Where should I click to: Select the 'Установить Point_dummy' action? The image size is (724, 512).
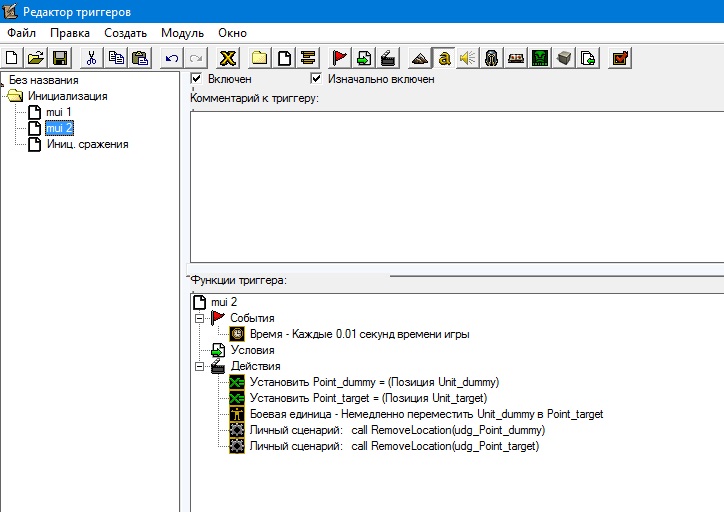pyautogui.click(x=374, y=382)
